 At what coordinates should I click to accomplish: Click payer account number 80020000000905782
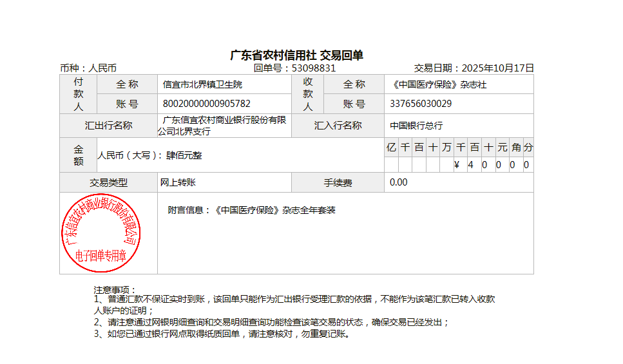206,104
